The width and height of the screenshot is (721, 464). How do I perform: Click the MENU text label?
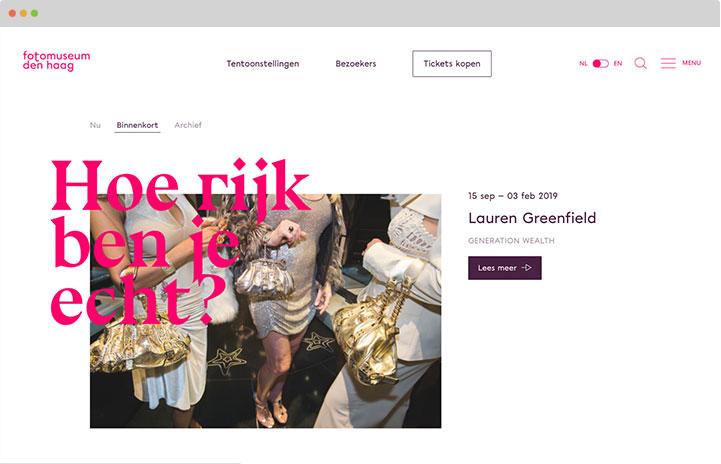point(692,63)
